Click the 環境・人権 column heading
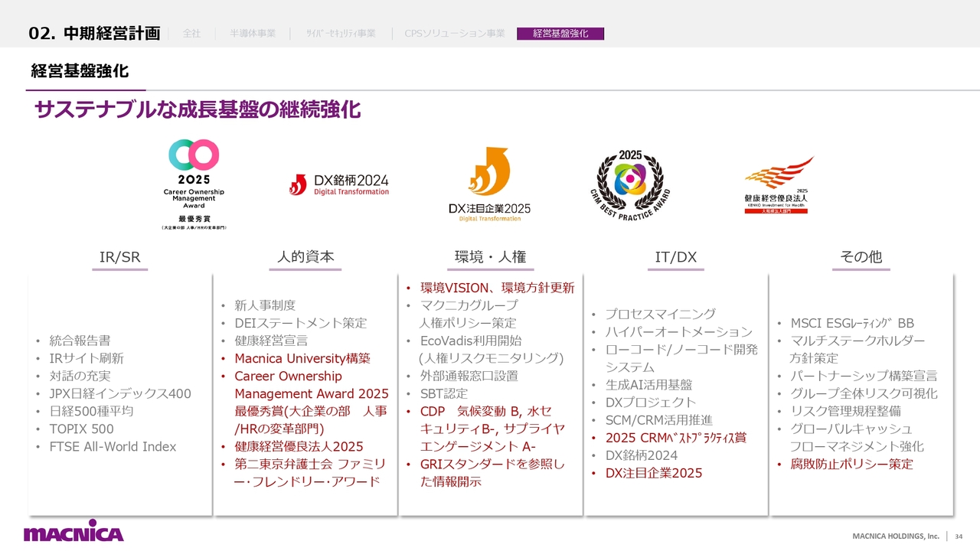Image resolution: width=980 pixels, height=551 pixels. pos(490,257)
